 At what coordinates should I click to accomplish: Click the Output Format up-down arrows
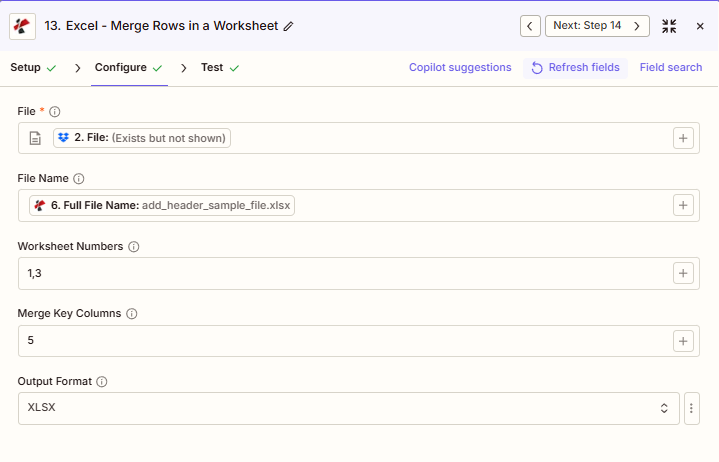[x=664, y=408]
